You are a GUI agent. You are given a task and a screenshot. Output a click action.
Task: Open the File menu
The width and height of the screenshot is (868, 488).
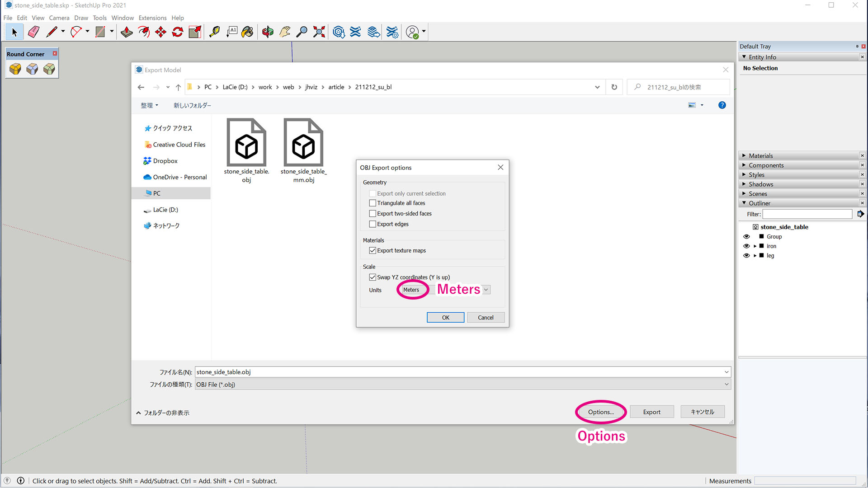click(8, 18)
